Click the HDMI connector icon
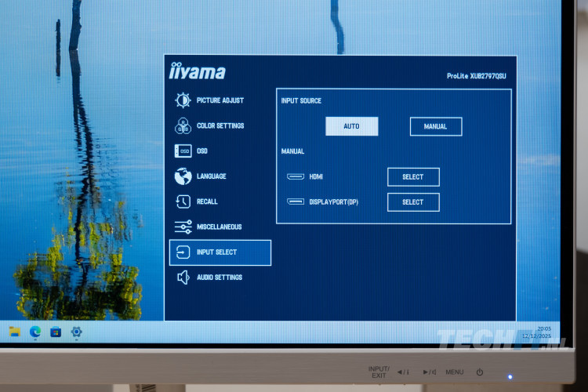The width and height of the screenshot is (588, 392). pyautogui.click(x=296, y=177)
